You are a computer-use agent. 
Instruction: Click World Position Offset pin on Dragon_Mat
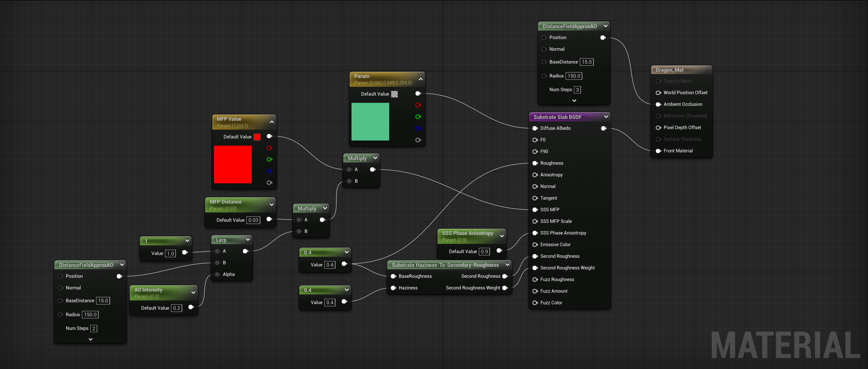pyautogui.click(x=658, y=93)
